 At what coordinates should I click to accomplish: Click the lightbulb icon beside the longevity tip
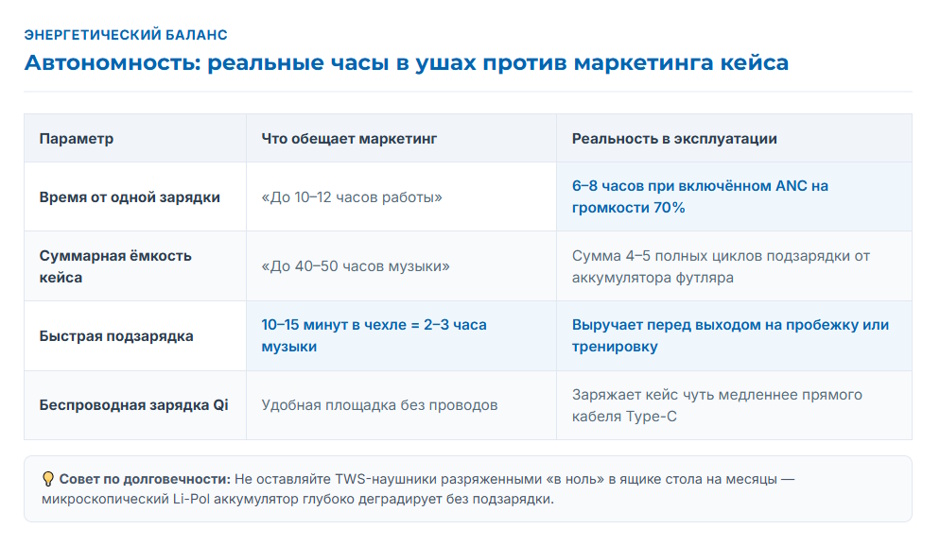(x=48, y=479)
